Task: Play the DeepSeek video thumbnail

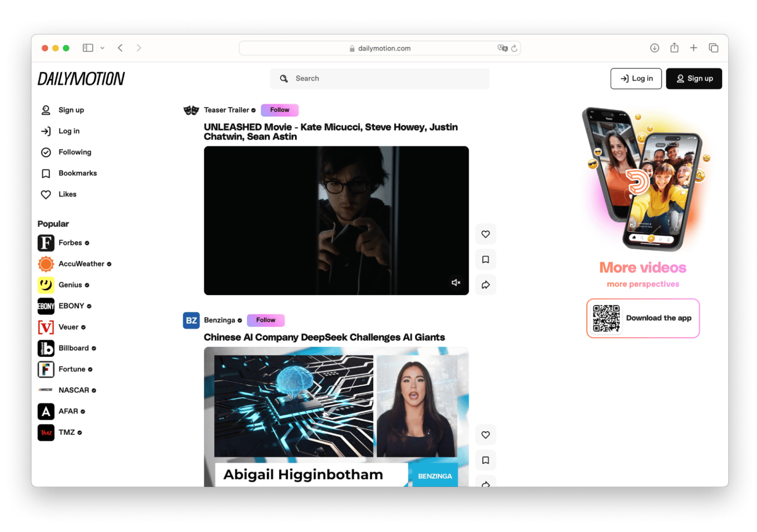Action: click(336, 417)
